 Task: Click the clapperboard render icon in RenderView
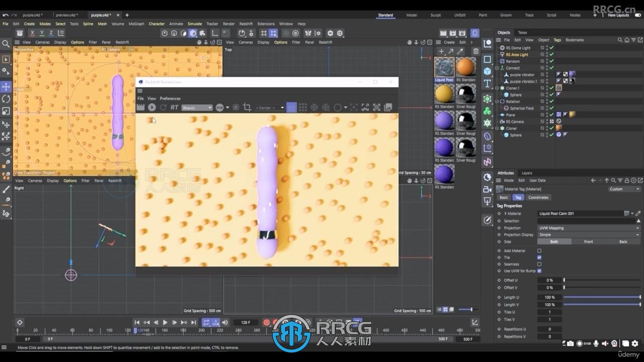click(x=141, y=107)
